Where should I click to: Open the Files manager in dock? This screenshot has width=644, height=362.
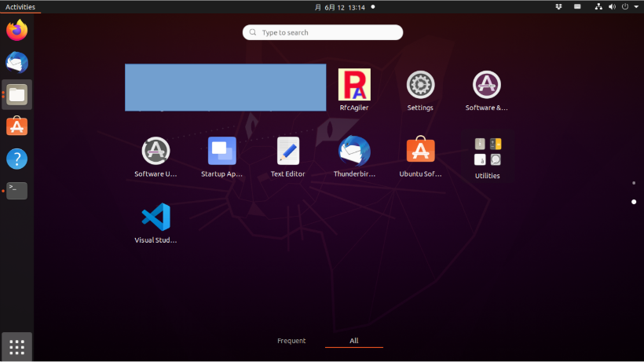coord(16,94)
